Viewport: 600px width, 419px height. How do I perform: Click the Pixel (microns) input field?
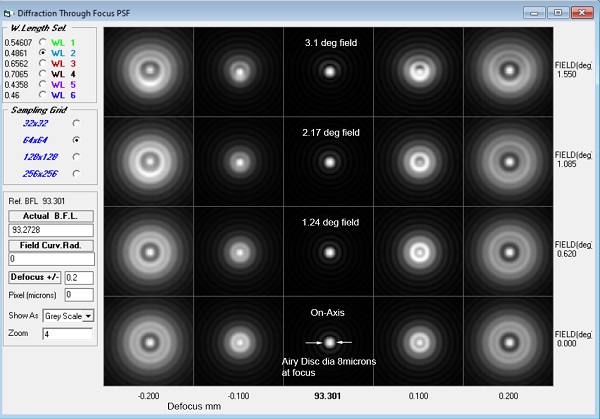coord(79,295)
